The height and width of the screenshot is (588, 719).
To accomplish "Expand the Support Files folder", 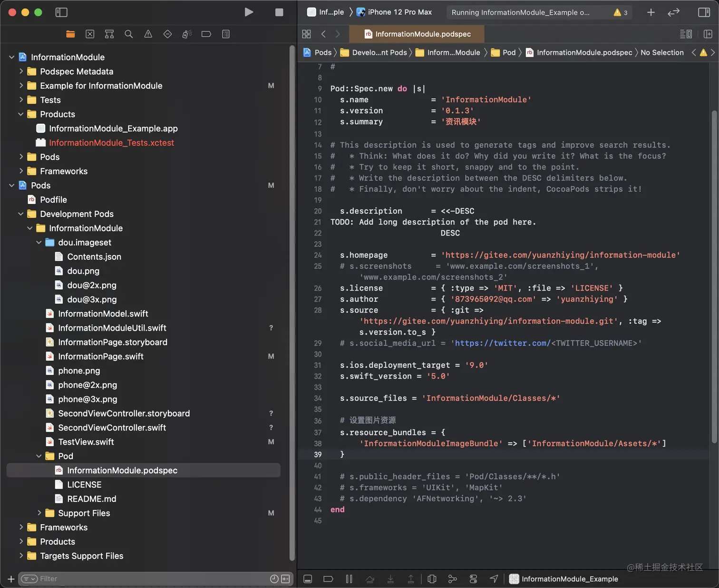I will (39, 513).
